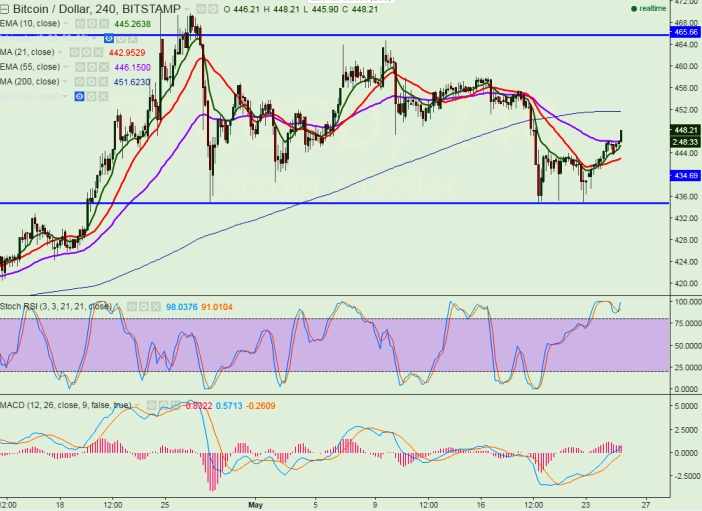This screenshot has height=511, width=702.
Task: Show the hidden MA (100, close) indicator
Action: tap(80, 96)
